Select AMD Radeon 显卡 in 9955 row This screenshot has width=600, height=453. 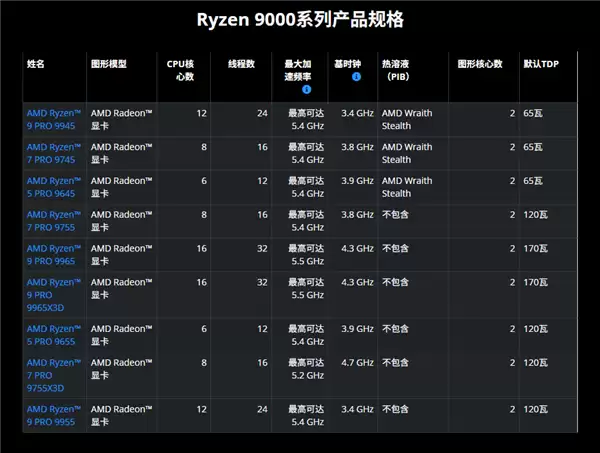[121, 416]
